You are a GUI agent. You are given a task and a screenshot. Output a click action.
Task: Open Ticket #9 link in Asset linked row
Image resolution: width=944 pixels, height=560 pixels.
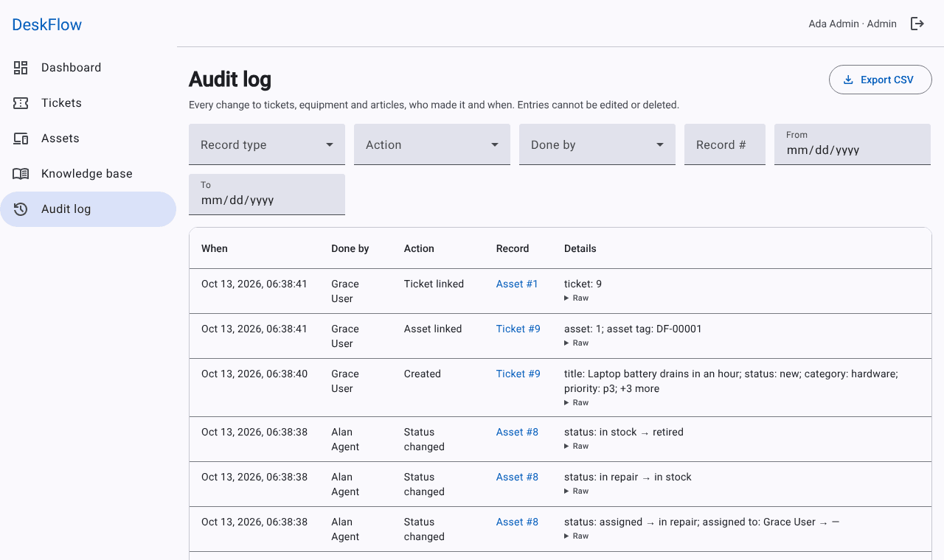click(518, 329)
